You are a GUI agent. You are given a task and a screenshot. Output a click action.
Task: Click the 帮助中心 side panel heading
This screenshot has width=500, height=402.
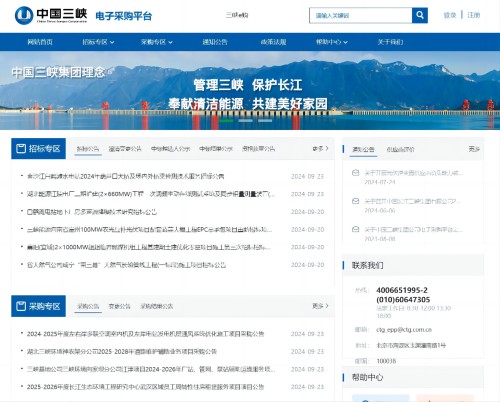pyautogui.click(x=367, y=377)
